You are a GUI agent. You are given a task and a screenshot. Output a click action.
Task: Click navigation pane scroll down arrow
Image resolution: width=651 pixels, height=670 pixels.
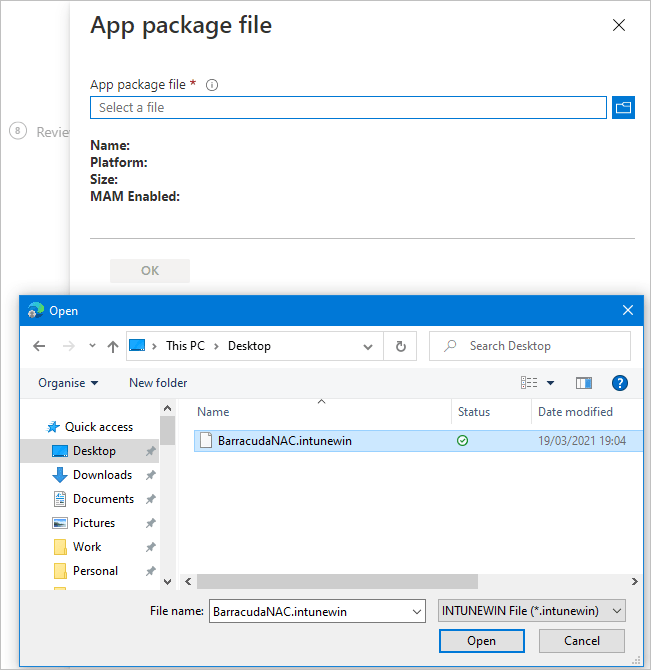pos(167,582)
